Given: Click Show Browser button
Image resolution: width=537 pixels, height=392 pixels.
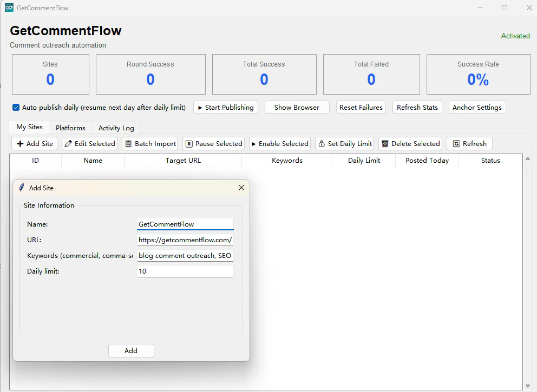Looking at the screenshot, I should (297, 108).
